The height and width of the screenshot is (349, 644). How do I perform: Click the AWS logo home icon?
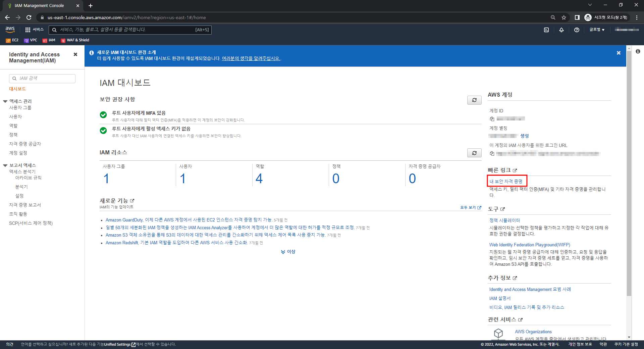pyautogui.click(x=10, y=30)
